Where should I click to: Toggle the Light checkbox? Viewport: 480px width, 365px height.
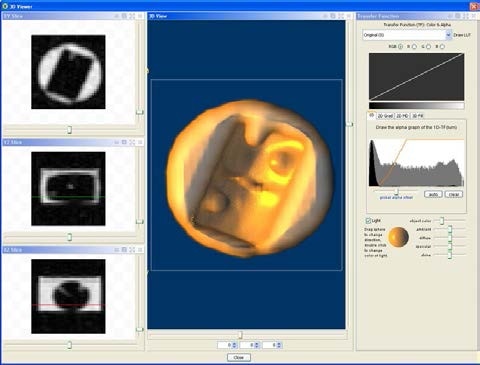click(368, 221)
